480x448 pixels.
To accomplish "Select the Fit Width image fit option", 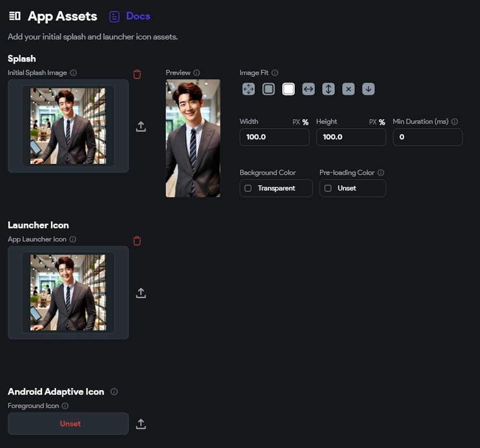I will point(309,89).
